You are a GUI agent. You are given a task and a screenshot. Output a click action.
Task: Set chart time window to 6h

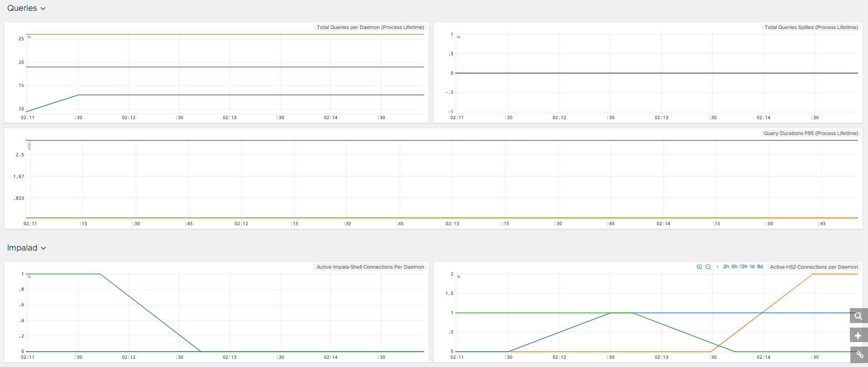[734, 267]
